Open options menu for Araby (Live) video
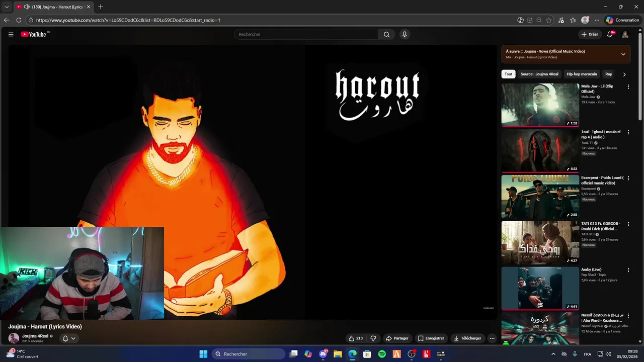The image size is (644, 362). pos(628,269)
